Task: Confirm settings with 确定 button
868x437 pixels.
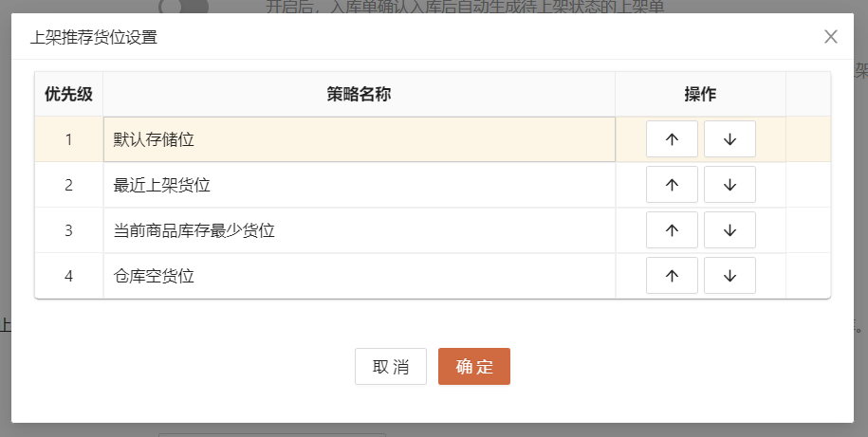Action: click(474, 367)
